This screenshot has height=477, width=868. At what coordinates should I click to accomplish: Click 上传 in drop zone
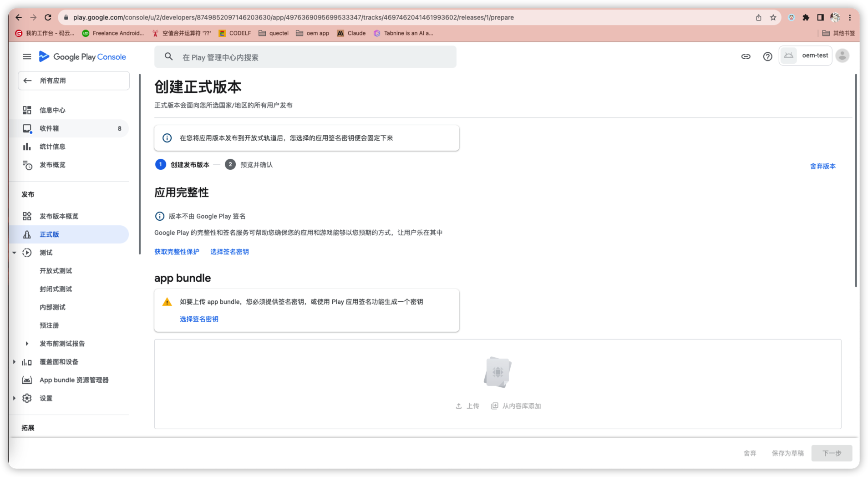coord(467,406)
